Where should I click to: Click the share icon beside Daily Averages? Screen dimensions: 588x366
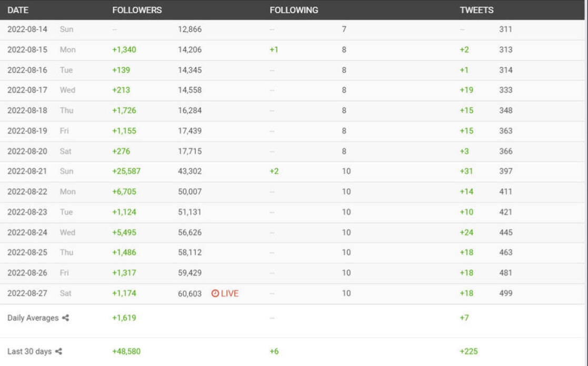tap(65, 318)
